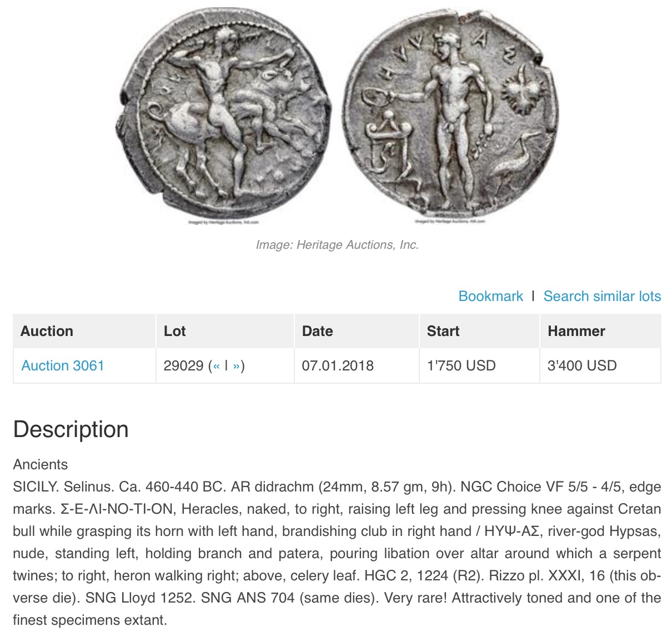Click the right coin reverse image
The width and height of the screenshot is (672, 632).
coord(451,114)
